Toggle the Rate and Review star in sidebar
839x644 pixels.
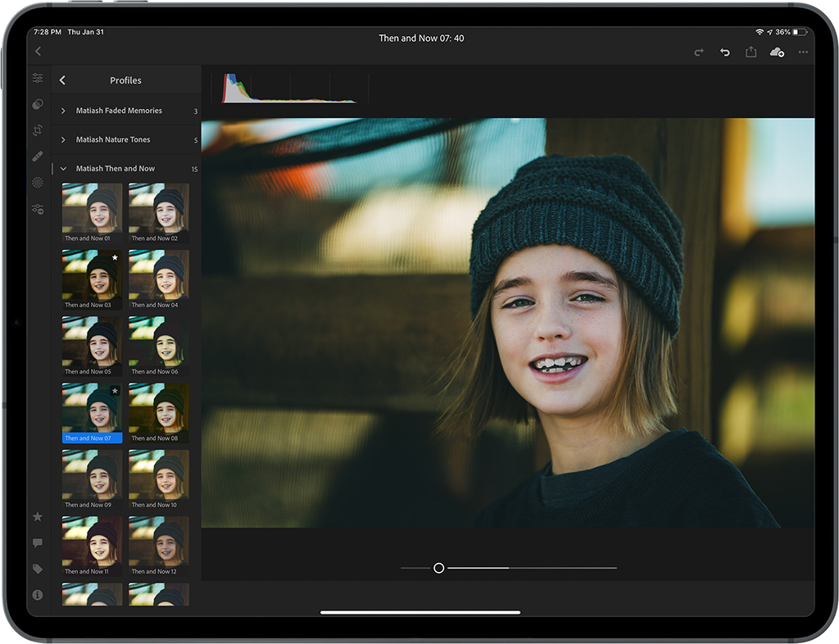38,517
